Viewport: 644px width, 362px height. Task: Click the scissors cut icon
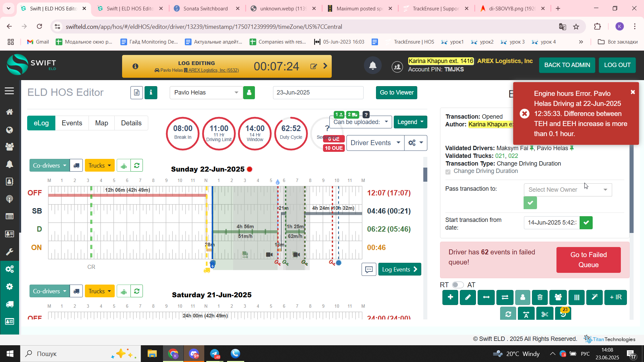[x=545, y=314]
